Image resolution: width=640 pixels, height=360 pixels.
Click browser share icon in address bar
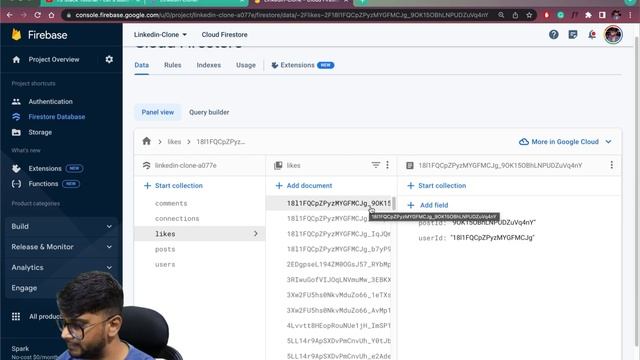515,15
